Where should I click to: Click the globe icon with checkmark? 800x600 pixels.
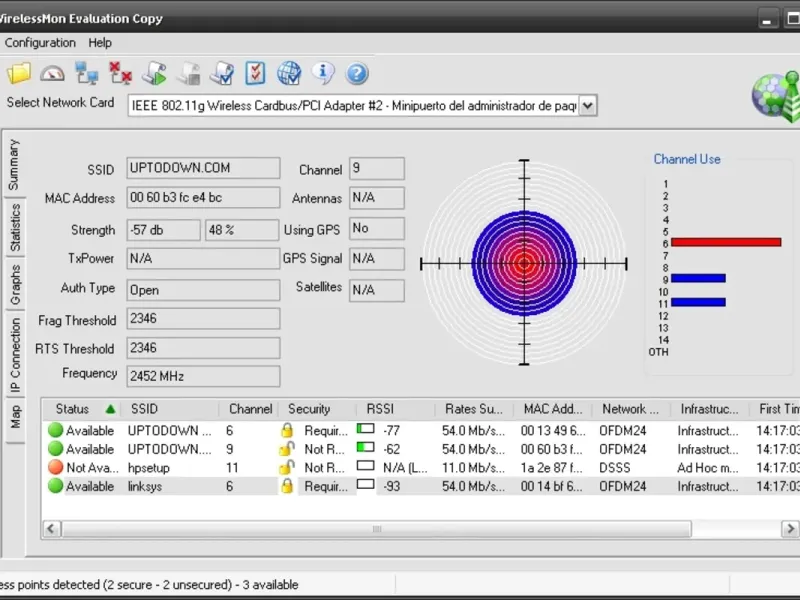(289, 73)
